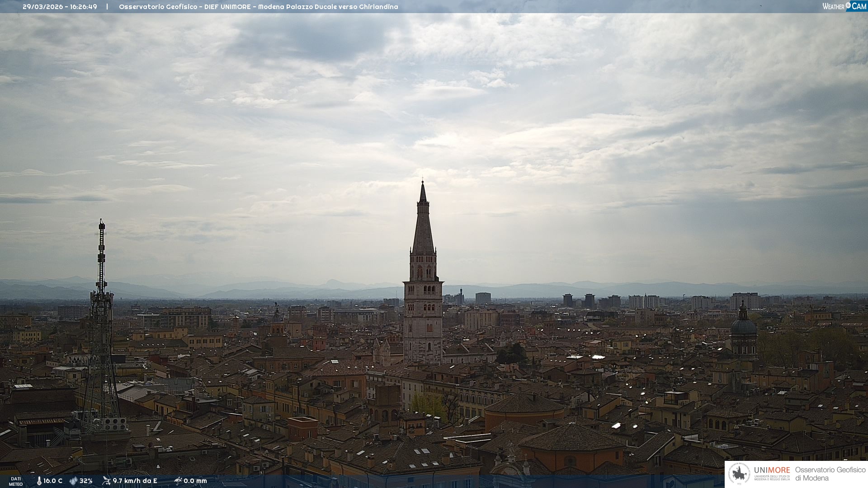Click the date and time stamp
The width and height of the screenshot is (868, 488).
point(60,7)
